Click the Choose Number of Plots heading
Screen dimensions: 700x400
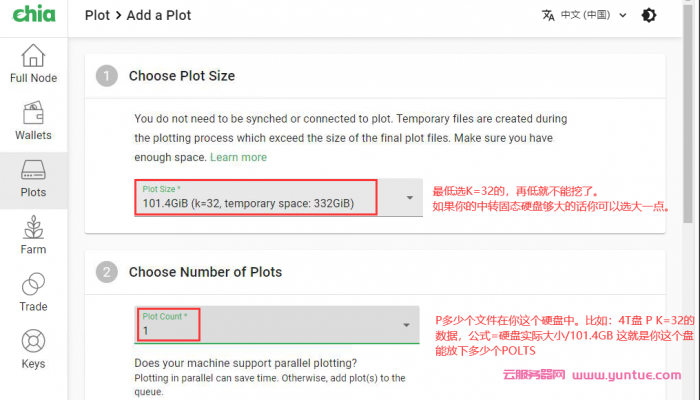(205, 271)
